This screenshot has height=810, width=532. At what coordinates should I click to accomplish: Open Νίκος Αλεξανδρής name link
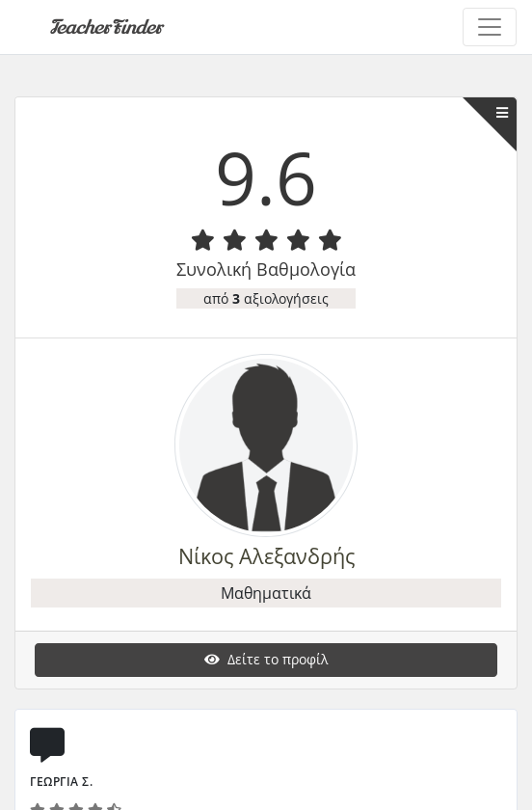(267, 557)
